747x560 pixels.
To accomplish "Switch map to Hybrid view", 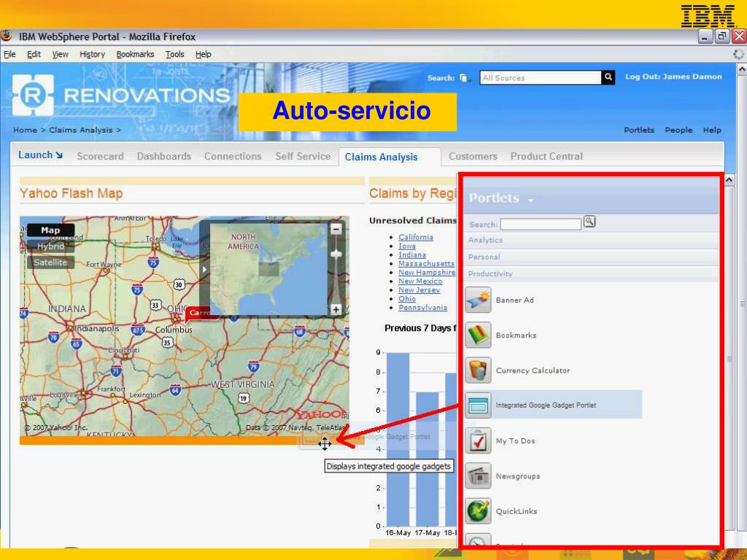I will tap(50, 246).
